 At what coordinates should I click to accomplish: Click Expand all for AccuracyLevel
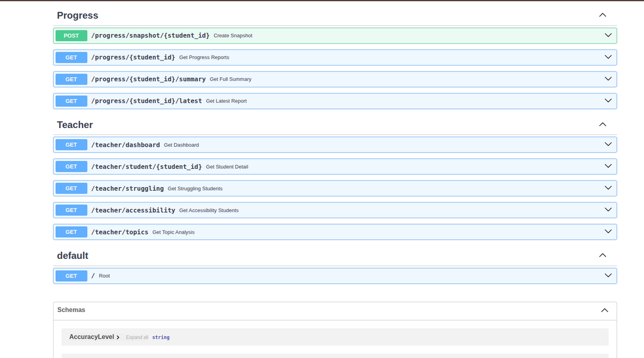tap(137, 338)
